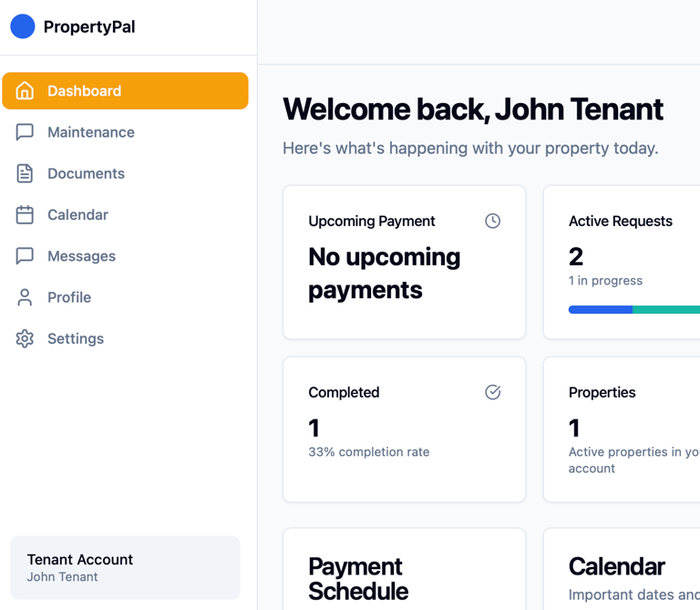The width and height of the screenshot is (700, 610).
Task: Click the PropertyPal brand name
Action: [89, 26]
